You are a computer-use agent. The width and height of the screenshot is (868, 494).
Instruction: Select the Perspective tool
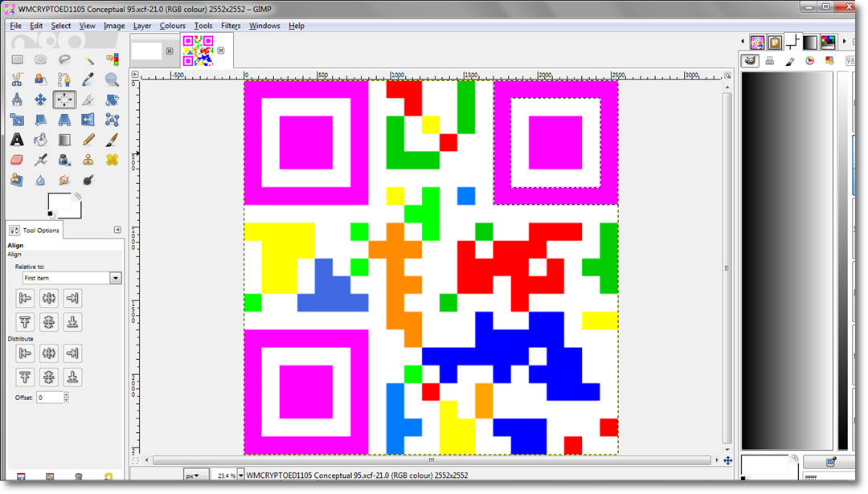[64, 120]
